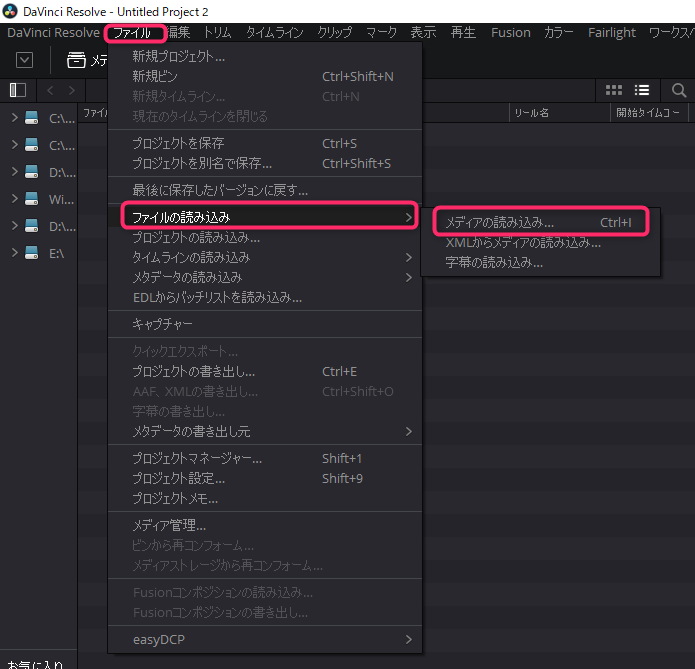Viewport: 695px width, 669px height.
Task: Open easyDCP submenu
Action: pyautogui.click(x=265, y=639)
